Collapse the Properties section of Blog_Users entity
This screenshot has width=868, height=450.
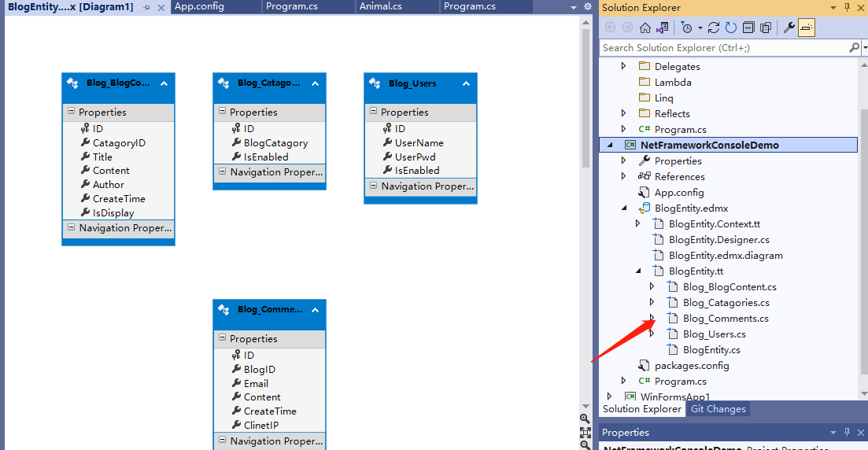click(x=373, y=111)
